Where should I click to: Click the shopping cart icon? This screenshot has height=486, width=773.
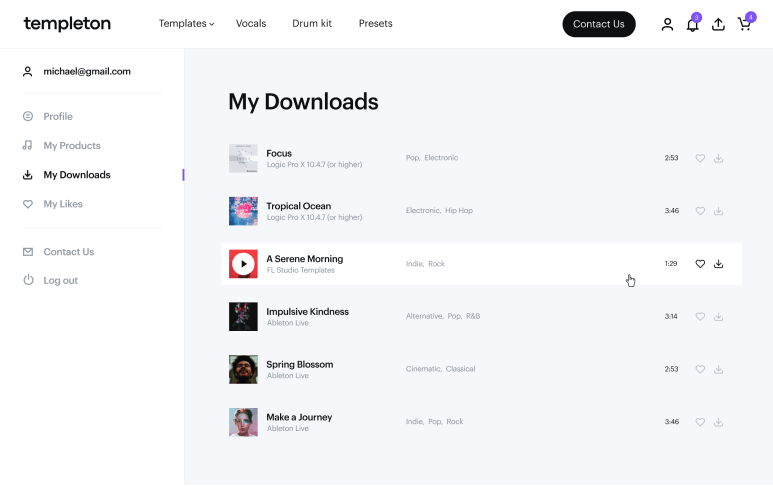click(x=744, y=24)
